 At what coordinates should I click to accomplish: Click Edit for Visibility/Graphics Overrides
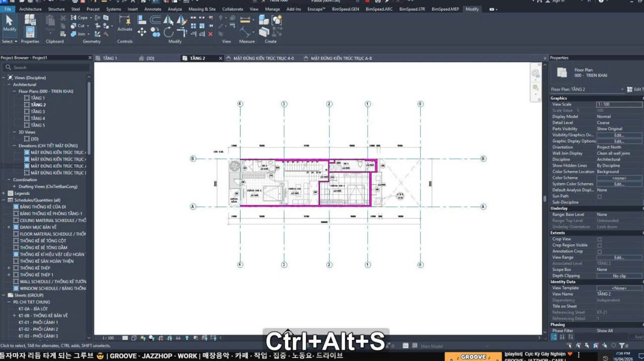pyautogui.click(x=619, y=135)
